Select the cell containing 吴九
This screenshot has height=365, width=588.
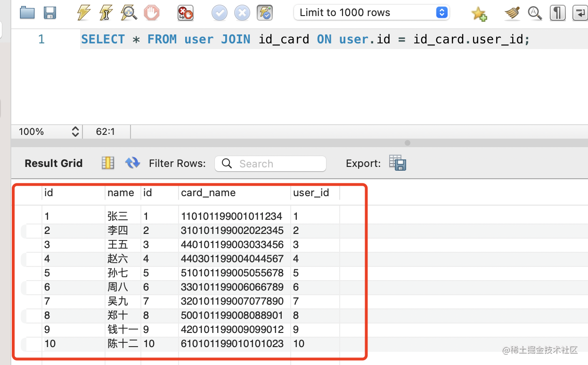point(122,301)
